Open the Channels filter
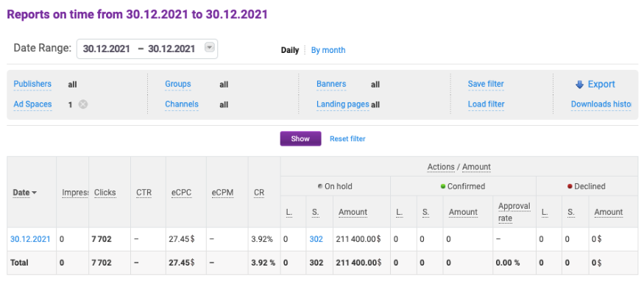The image size is (644, 281). (x=182, y=104)
